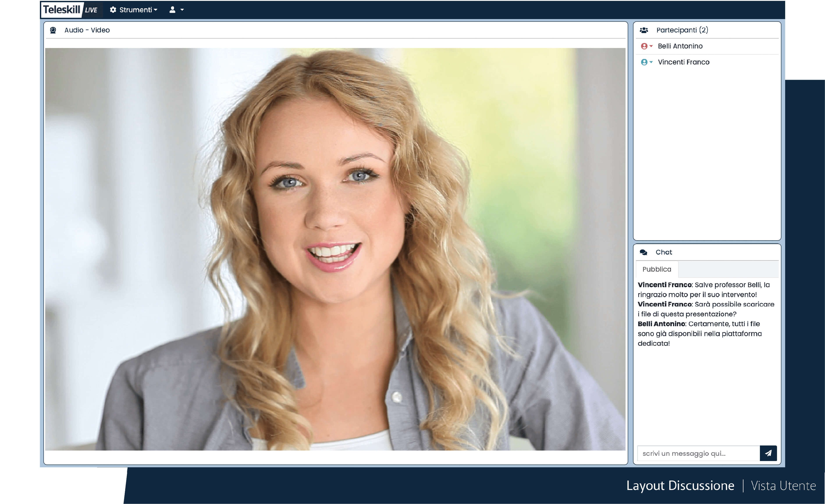The height and width of the screenshot is (504, 825).
Task: Click the Partecipanti (2) panel header
Action: click(x=682, y=30)
